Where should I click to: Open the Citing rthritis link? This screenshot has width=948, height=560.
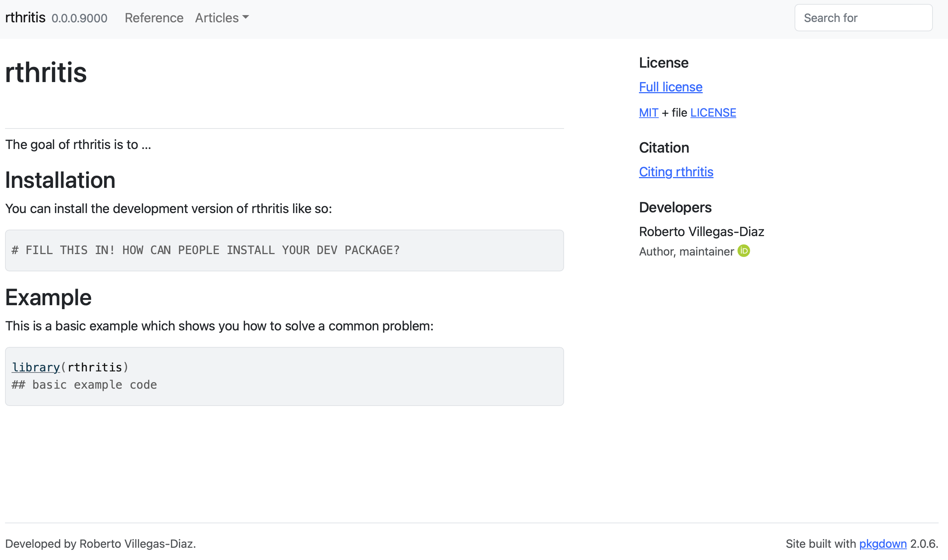(x=676, y=172)
